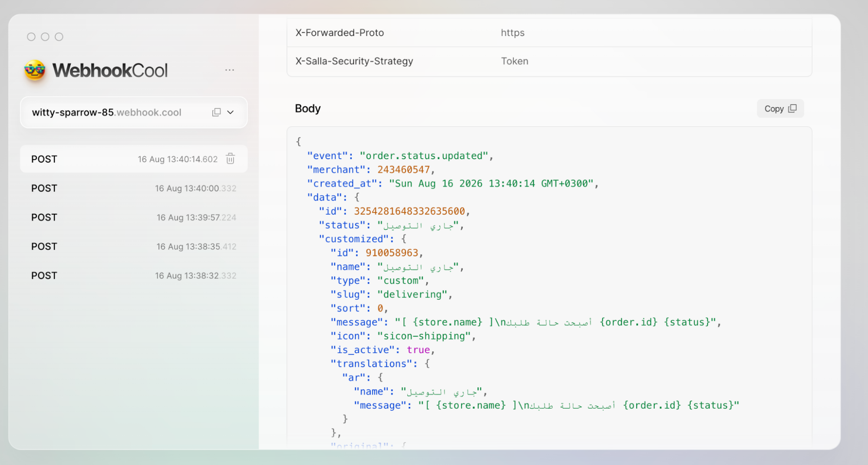Click the "order.status.updated" event value
868x465 pixels.
424,156
